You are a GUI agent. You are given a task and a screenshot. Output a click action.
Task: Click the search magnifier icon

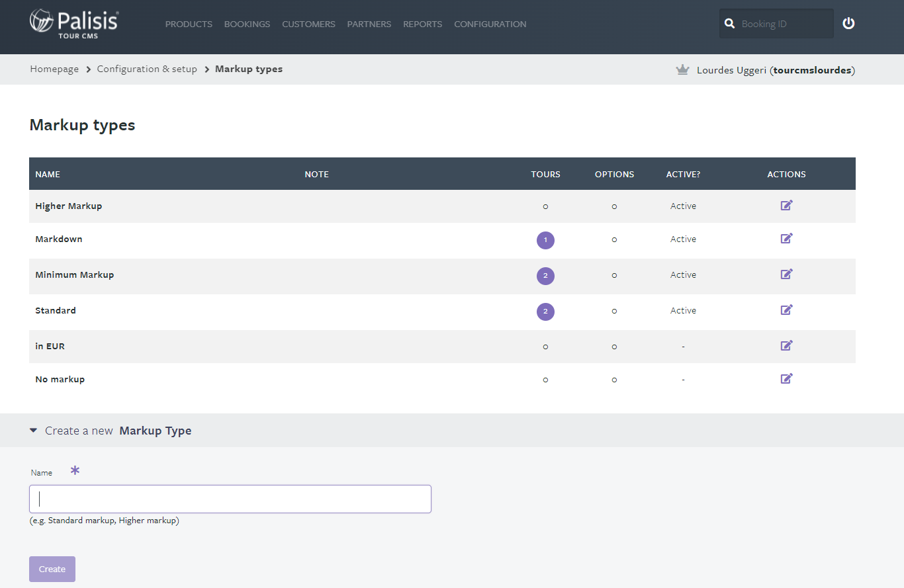(729, 23)
